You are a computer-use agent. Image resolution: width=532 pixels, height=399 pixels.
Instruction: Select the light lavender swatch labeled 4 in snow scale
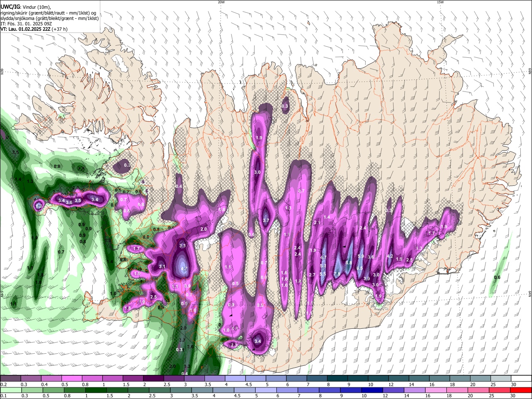click(x=235, y=379)
